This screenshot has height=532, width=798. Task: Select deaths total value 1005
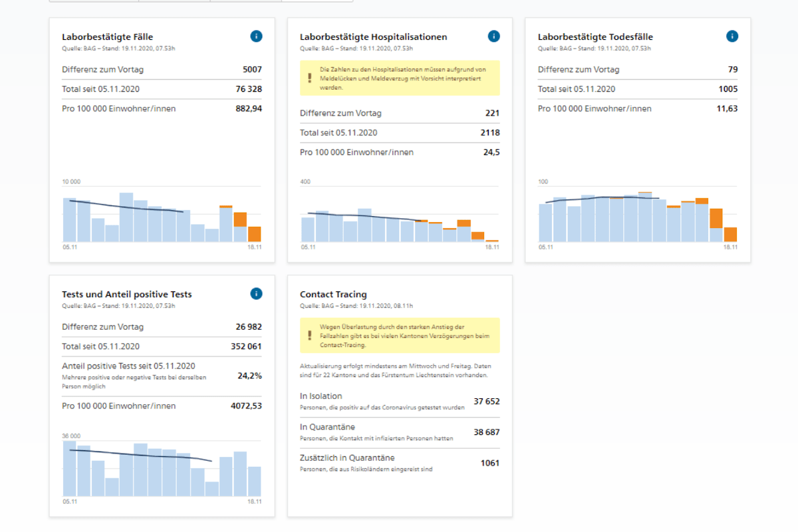click(728, 89)
